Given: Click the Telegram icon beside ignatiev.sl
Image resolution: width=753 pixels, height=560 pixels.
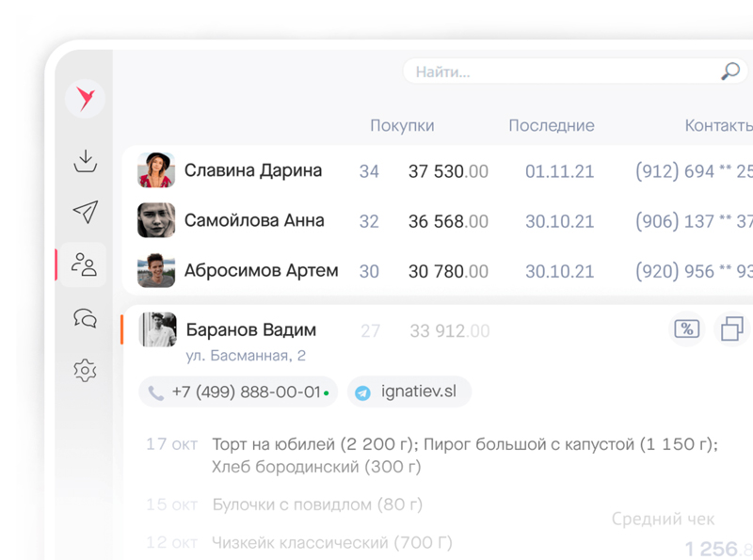Looking at the screenshot, I should (x=362, y=392).
